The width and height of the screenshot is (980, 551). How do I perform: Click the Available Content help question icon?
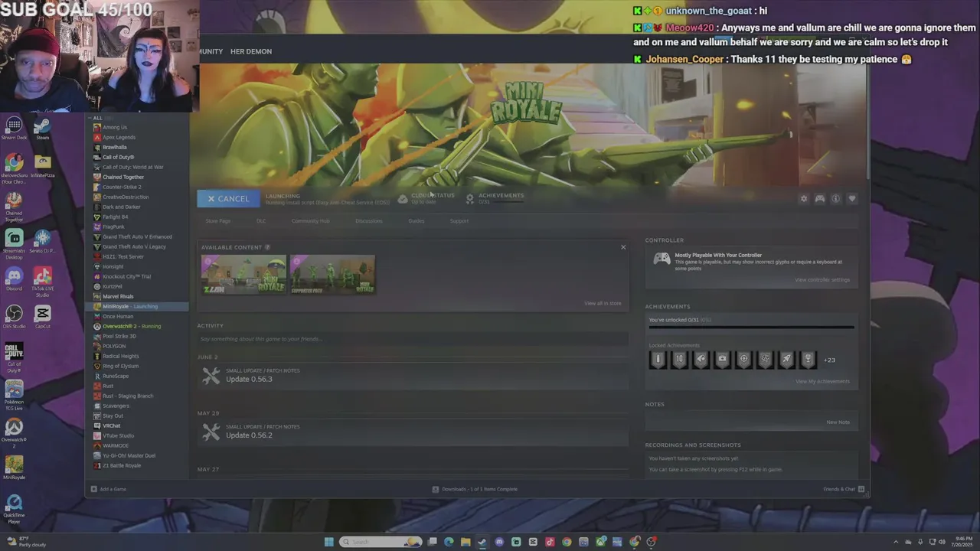[x=267, y=247]
